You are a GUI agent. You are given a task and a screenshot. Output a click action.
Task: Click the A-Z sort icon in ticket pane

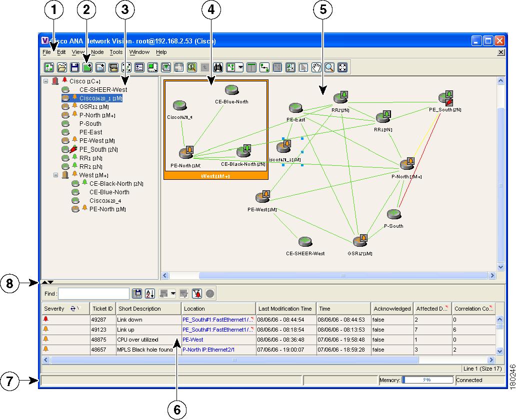150,294
